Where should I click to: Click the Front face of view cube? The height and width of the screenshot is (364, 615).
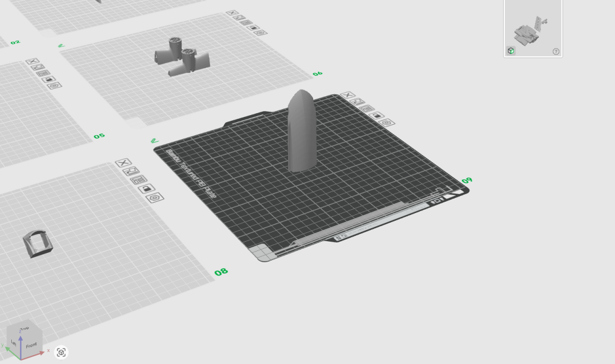(31, 346)
